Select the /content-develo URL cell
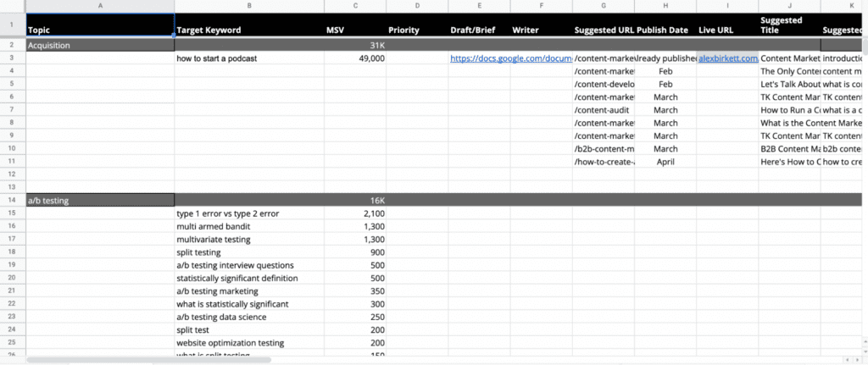The image size is (868, 365). (604, 84)
